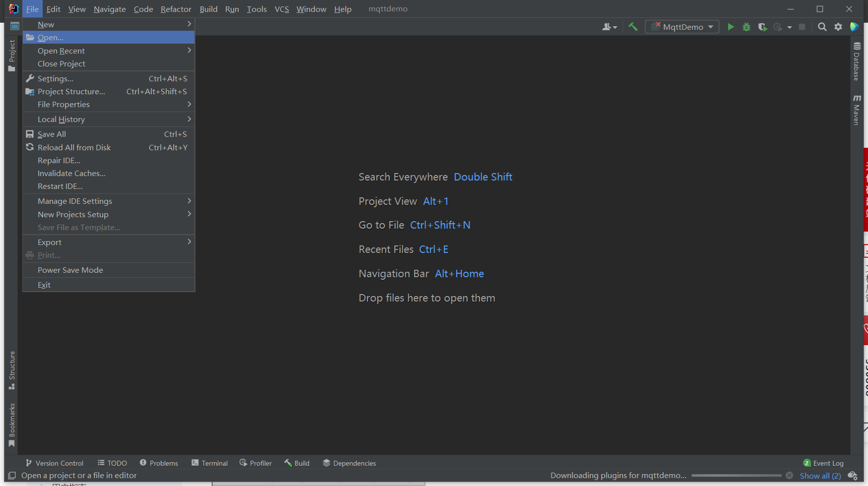Expand the File Properties submenu

coord(109,105)
